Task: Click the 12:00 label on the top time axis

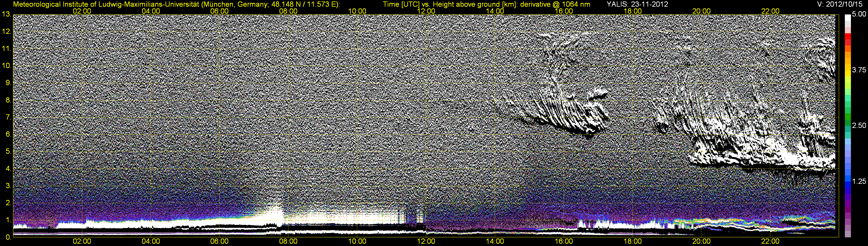Action: (426, 11)
